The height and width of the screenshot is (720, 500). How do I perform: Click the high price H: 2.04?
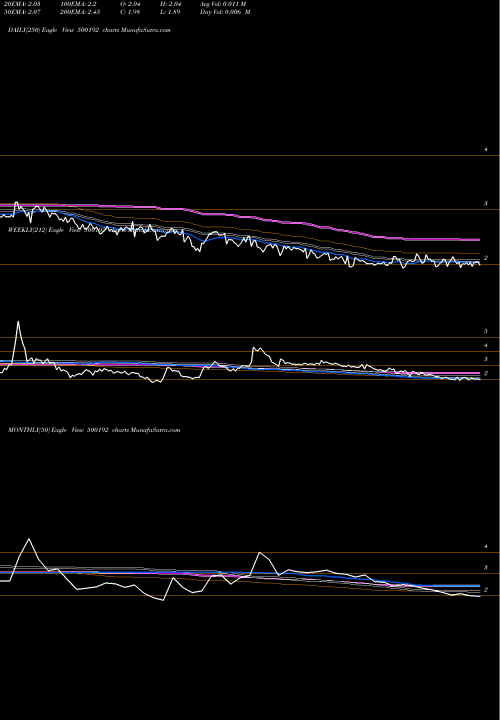[169, 4]
